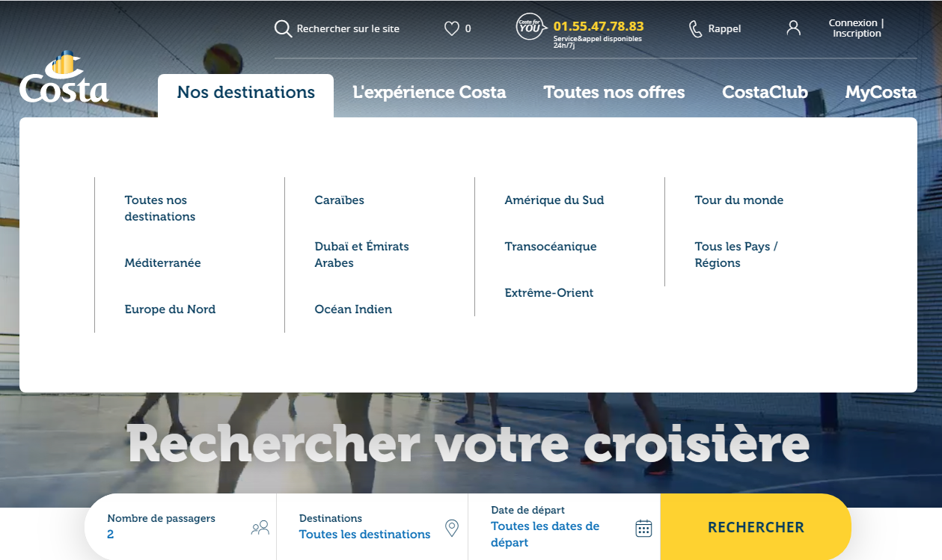Open the Toutes nos offres menu

click(614, 92)
